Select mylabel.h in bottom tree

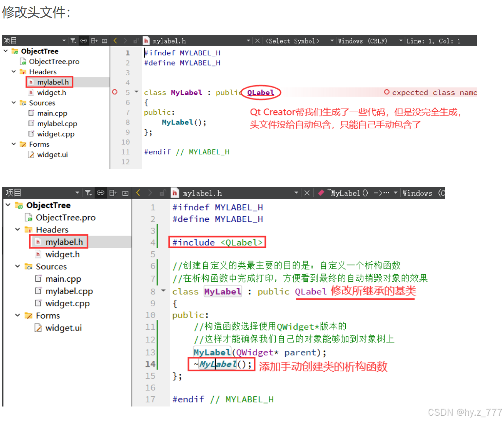[x=64, y=242]
